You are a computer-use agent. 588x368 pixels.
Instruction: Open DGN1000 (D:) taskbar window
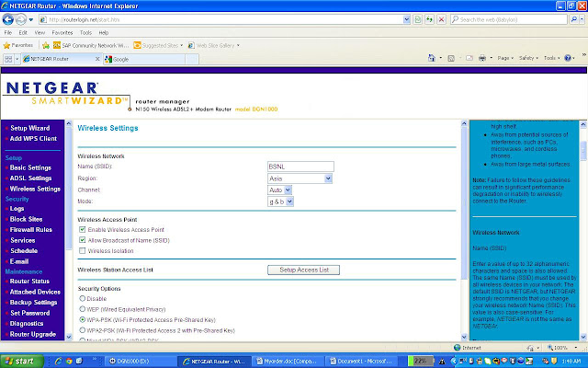(138, 362)
